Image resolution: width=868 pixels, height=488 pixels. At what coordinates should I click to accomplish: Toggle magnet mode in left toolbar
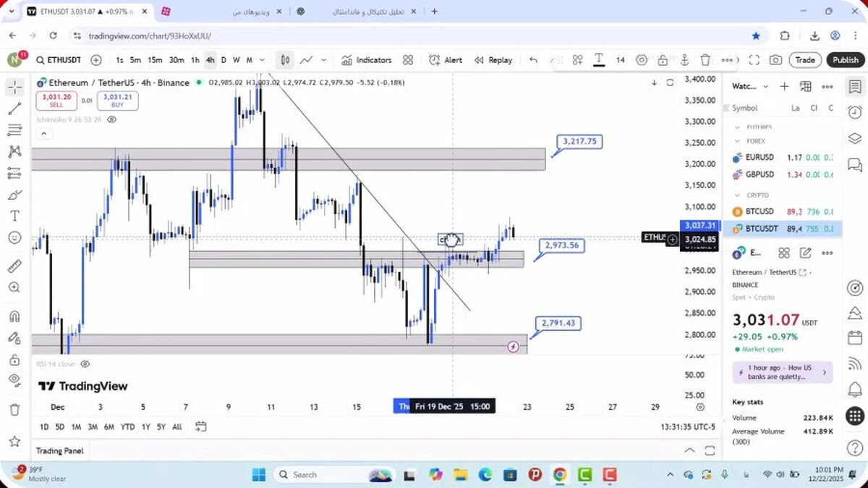coord(14,316)
